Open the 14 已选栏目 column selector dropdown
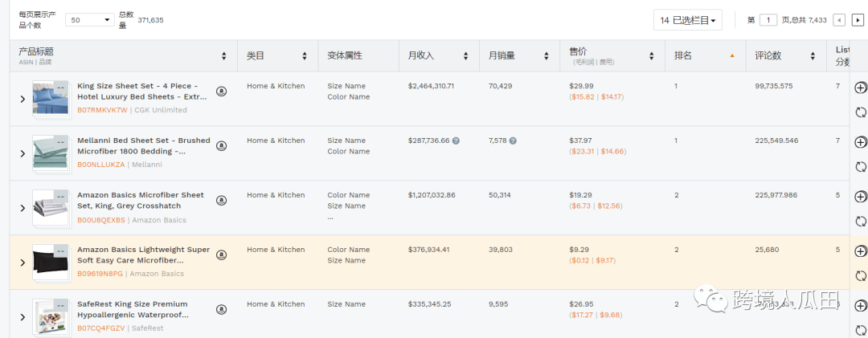This screenshot has width=868, height=338. coord(687,20)
